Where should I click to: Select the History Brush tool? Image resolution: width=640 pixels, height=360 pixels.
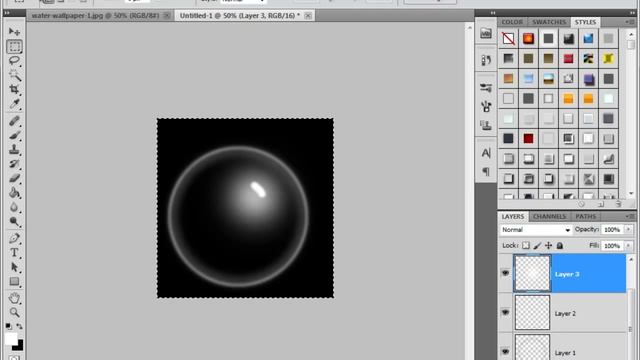pos(14,164)
